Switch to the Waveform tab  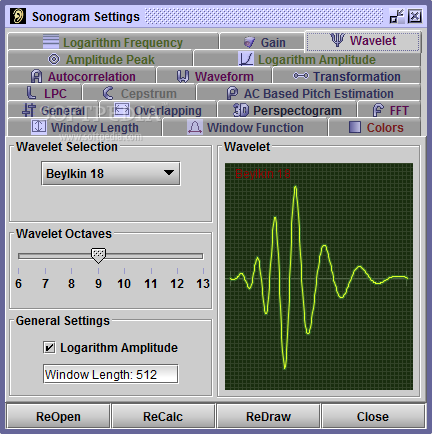click(214, 76)
